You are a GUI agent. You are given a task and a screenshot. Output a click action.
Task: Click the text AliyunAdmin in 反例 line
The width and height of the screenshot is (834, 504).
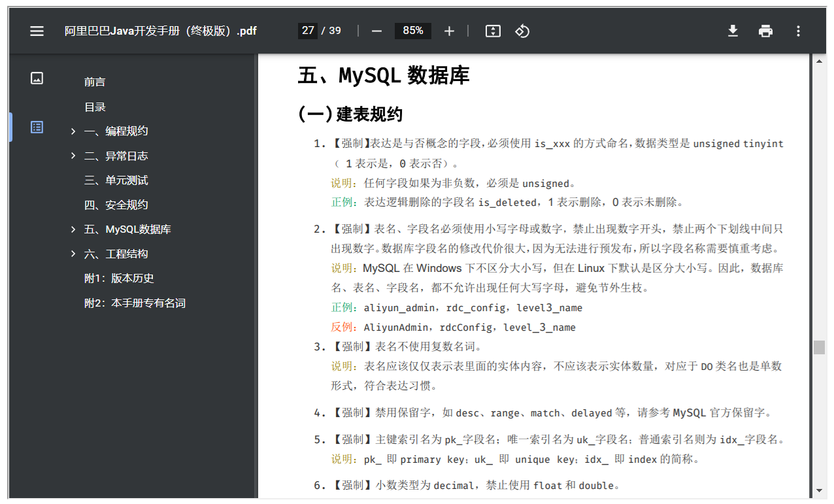(395, 327)
